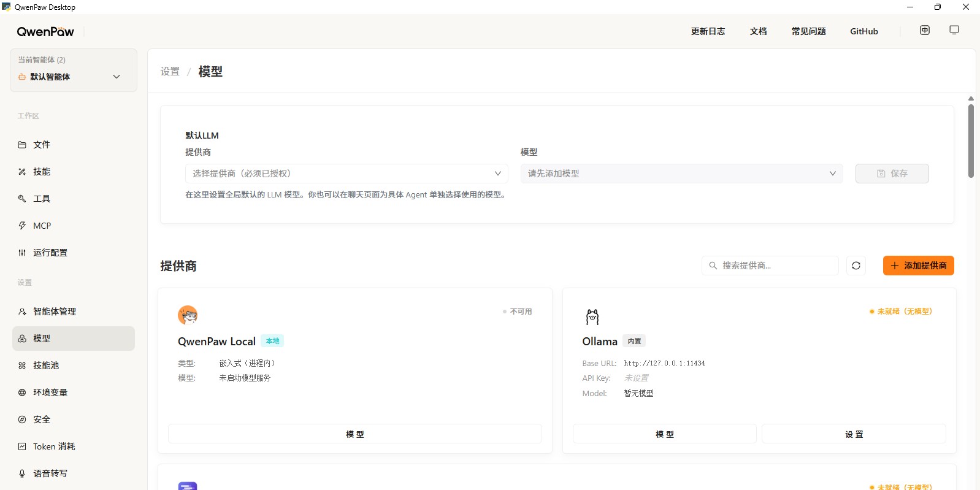Open 常见问题 in the top navigation
This screenshot has height=490, width=980.
coord(809,31)
